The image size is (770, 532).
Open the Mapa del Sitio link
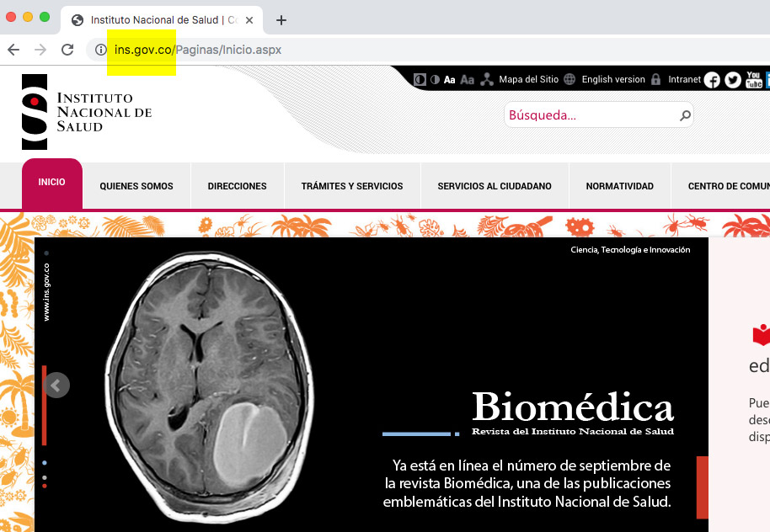[529, 79]
